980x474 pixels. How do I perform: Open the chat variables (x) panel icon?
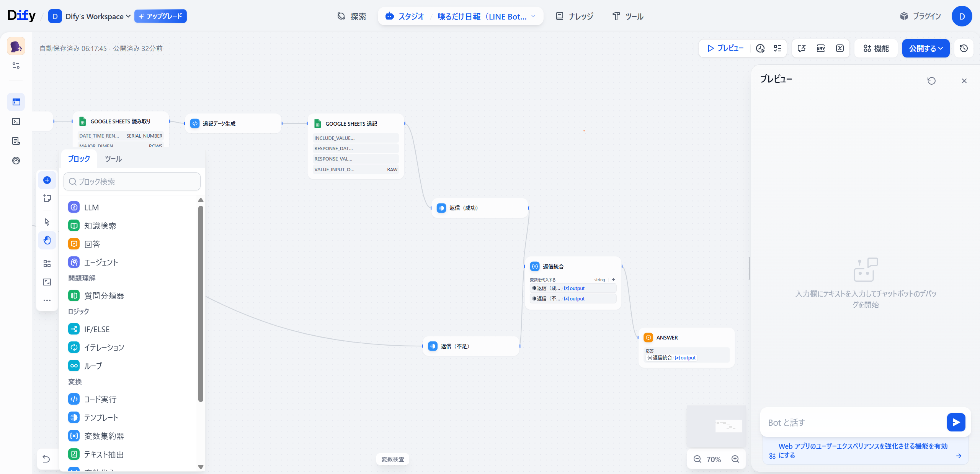[x=839, y=48]
